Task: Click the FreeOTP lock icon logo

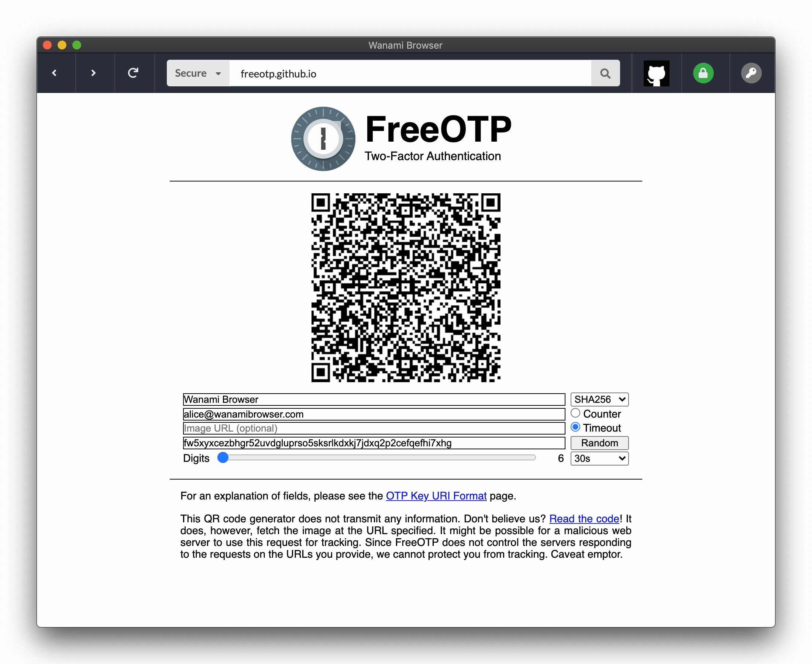Action: click(322, 139)
